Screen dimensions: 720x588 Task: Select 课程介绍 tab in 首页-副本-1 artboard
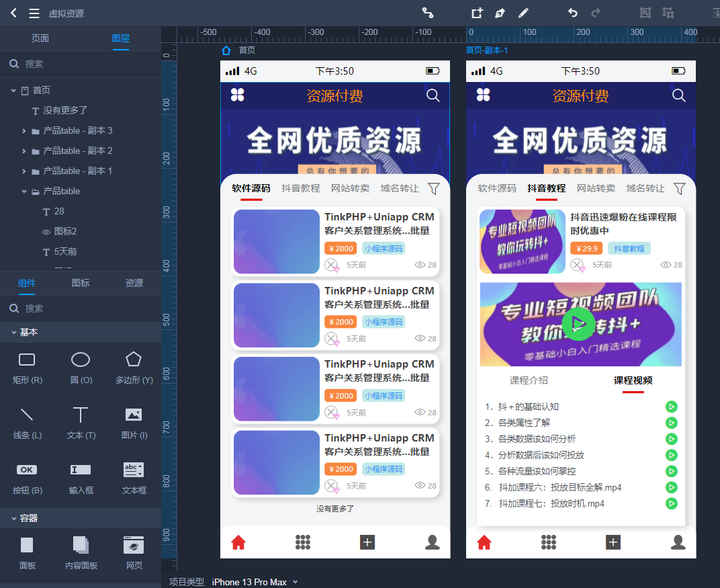pyautogui.click(x=529, y=380)
